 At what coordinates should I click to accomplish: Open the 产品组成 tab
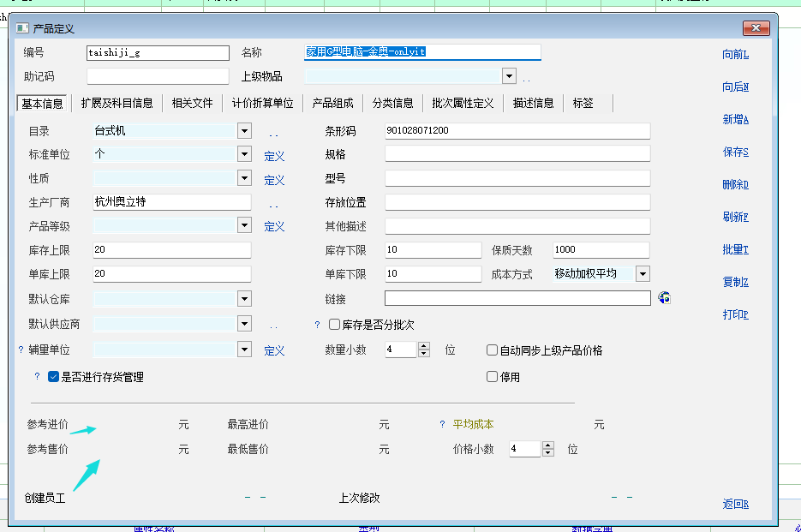(332, 103)
